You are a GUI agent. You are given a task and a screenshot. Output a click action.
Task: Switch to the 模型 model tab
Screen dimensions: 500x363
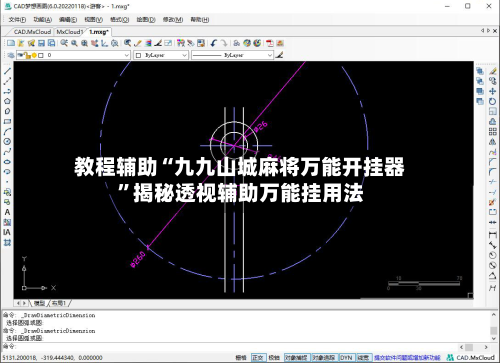pyautogui.click(x=39, y=303)
